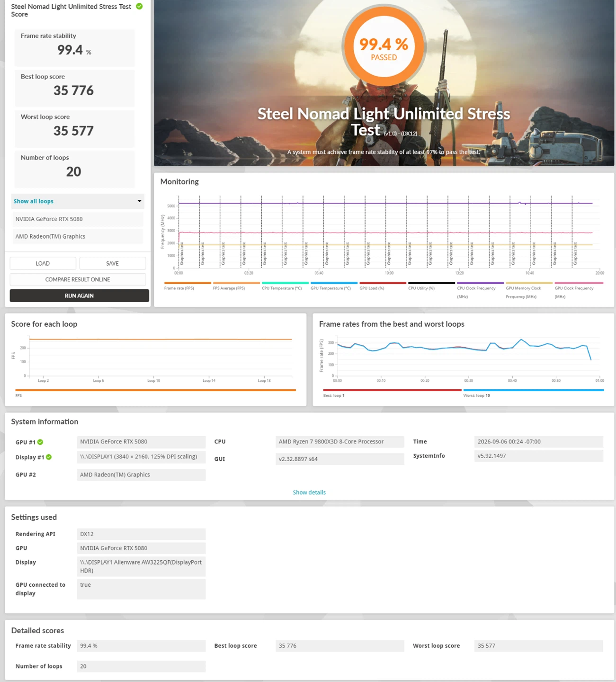Image resolution: width=616 pixels, height=682 pixels.
Task: Toggle the GPU Clock Frequency (MHz) legend entry
Action: click(579, 290)
